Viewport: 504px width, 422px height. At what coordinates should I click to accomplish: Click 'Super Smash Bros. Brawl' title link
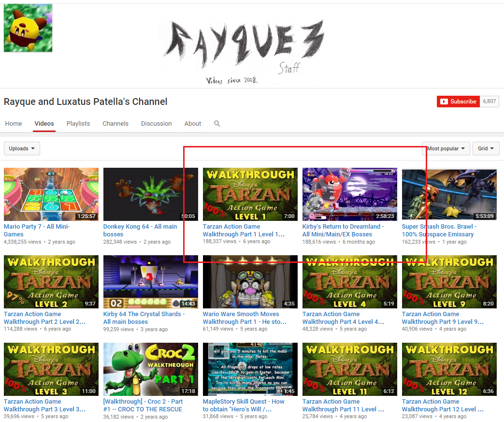tap(439, 230)
